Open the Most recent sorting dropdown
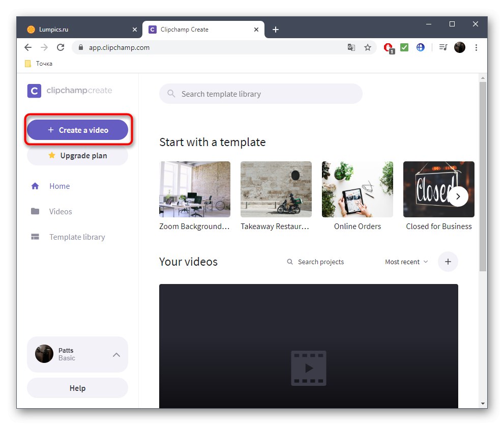The image size is (504, 425). click(x=405, y=262)
